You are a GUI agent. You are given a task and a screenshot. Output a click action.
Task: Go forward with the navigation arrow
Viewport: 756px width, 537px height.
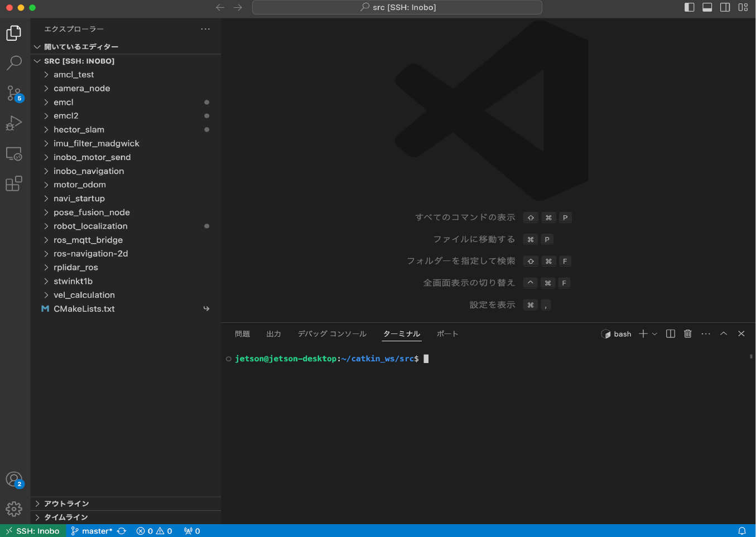pos(238,7)
